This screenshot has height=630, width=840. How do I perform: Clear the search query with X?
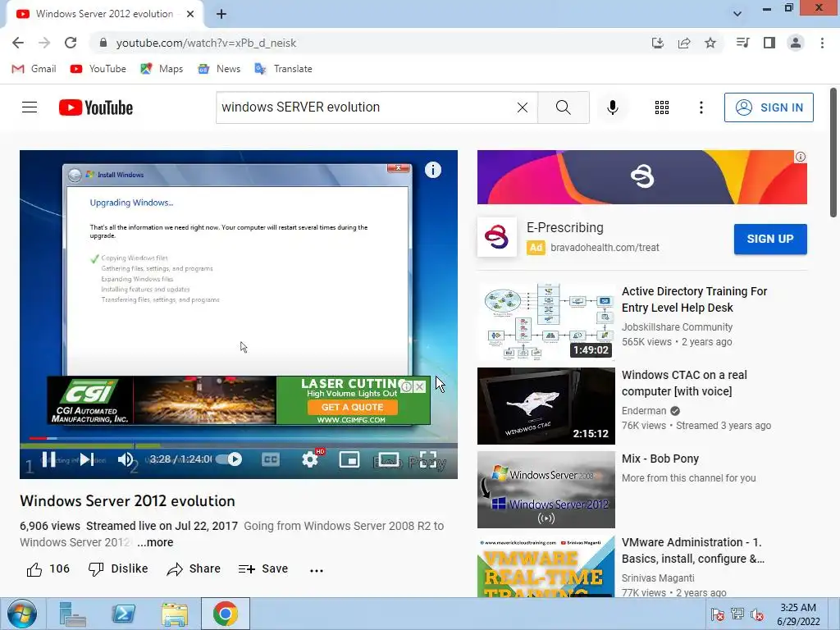[x=523, y=107]
